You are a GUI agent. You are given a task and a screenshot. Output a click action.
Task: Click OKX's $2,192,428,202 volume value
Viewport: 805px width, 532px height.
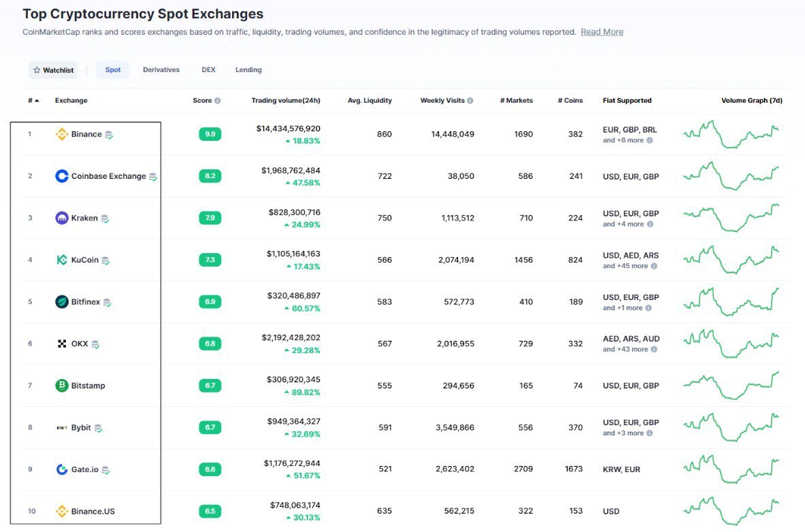[x=291, y=337]
